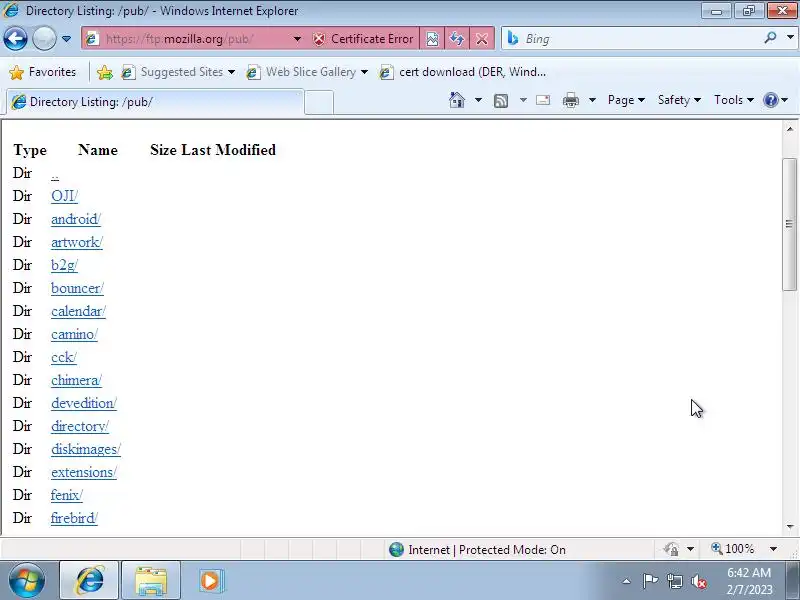Open the Safety menu
The height and width of the screenshot is (600, 800).
coord(679,100)
